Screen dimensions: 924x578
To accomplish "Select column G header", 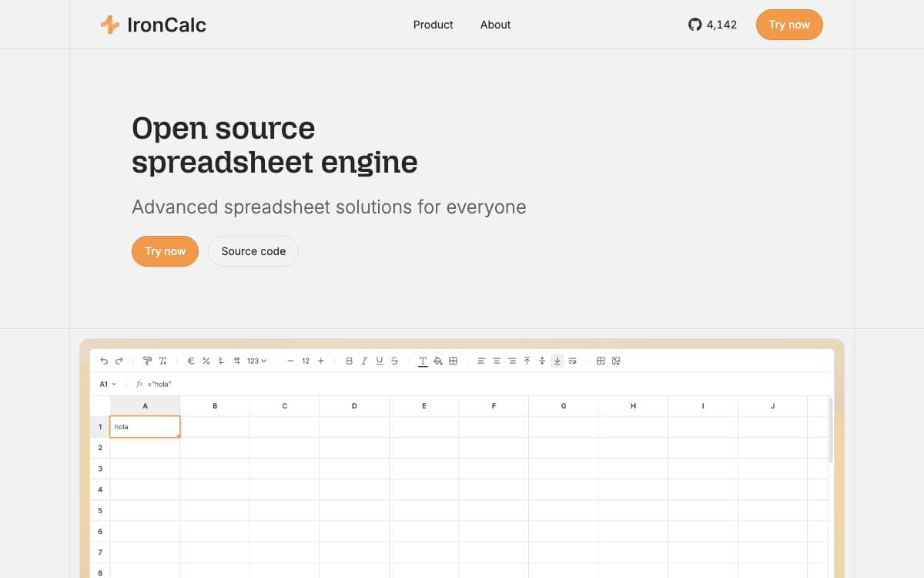I will [564, 406].
